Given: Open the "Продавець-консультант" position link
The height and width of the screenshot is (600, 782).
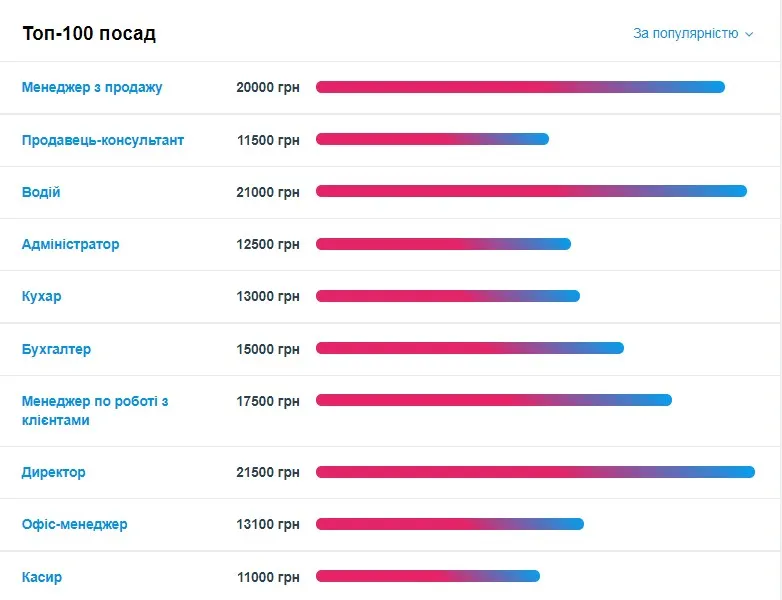Looking at the screenshot, I should 103,140.
